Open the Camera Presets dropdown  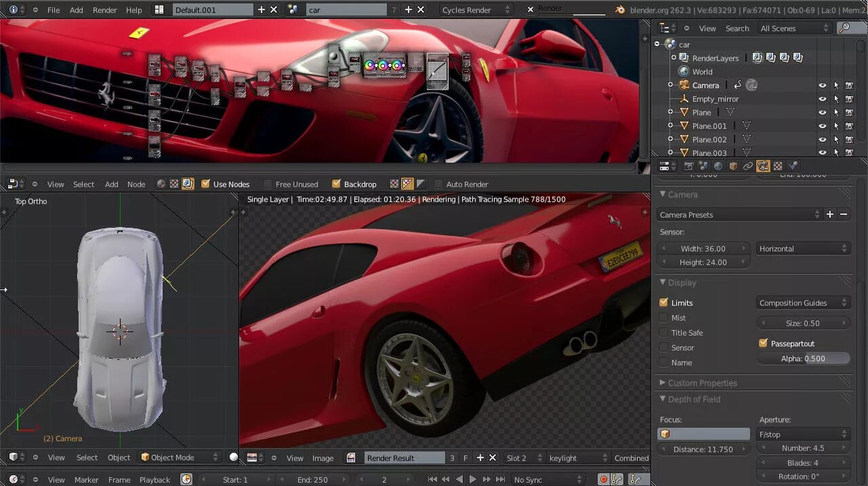740,214
